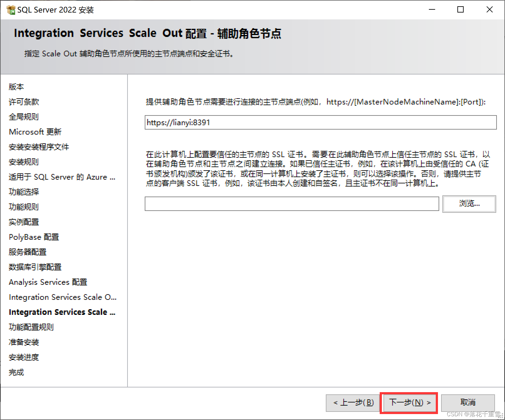
Task: Select the 完成 step
Action: click(x=16, y=372)
